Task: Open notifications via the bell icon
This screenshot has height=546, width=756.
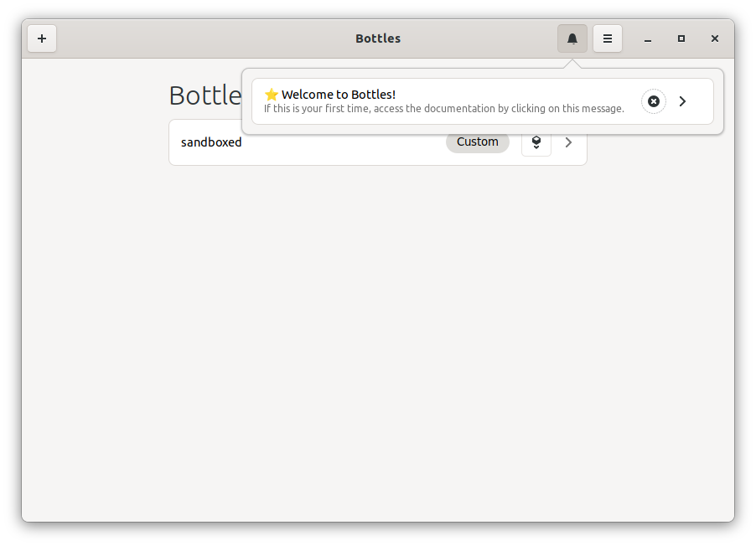Action: point(572,38)
